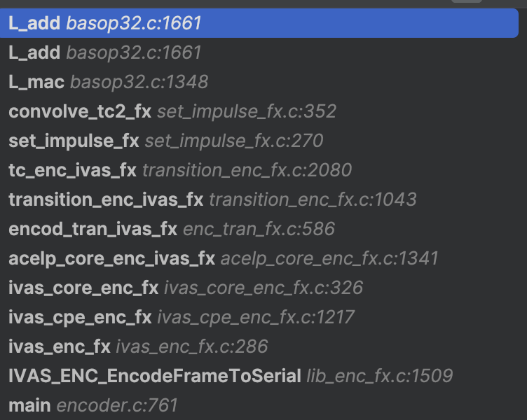Image resolution: width=527 pixels, height=420 pixels.
Task: Go to the tc_enc_ivas_fx frame
Action: [73, 170]
